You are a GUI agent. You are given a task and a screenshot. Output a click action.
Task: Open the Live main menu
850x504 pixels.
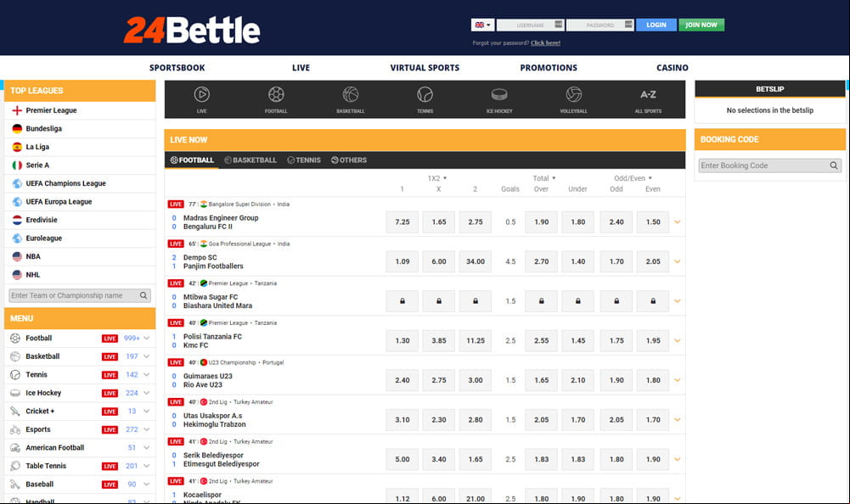[301, 68]
